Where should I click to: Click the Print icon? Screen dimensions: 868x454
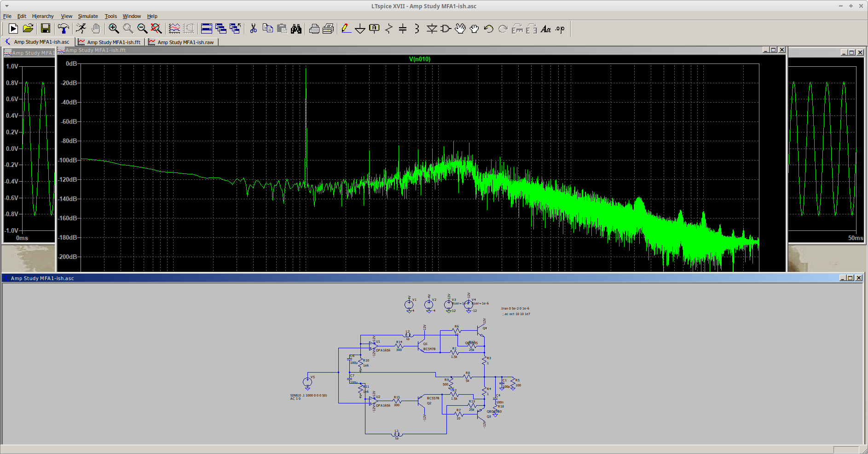coord(328,29)
